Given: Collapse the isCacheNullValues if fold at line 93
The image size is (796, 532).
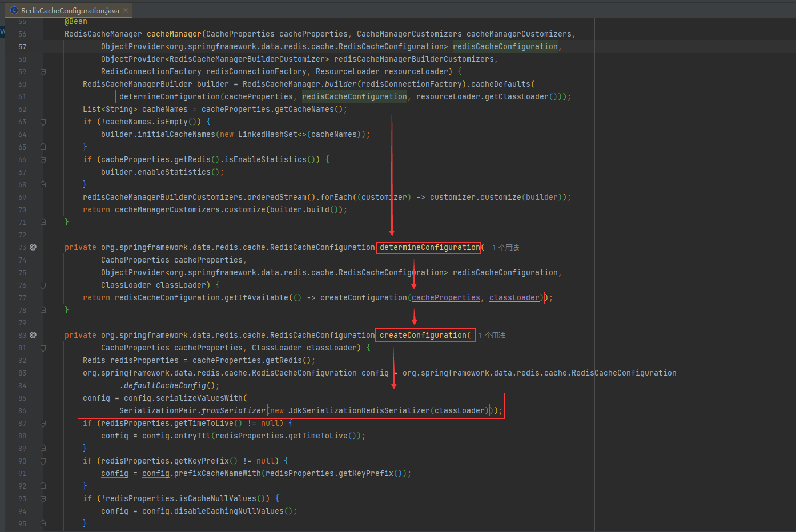Looking at the screenshot, I should point(43,498).
